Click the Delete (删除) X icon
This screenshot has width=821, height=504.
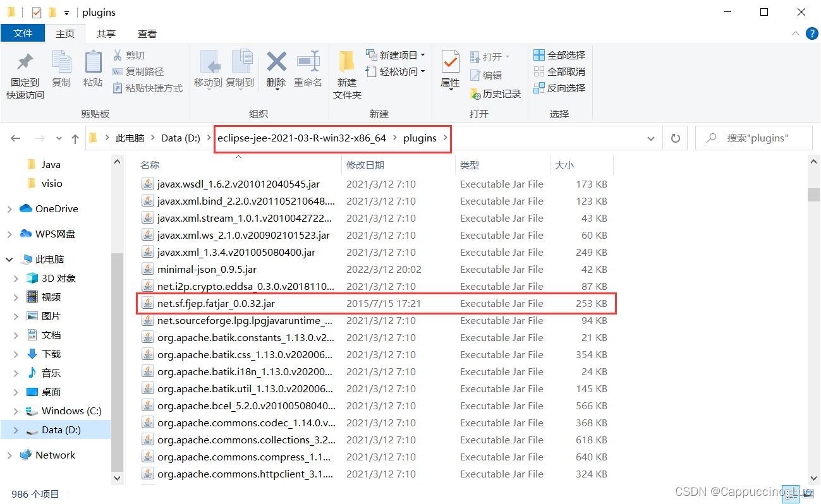276,62
